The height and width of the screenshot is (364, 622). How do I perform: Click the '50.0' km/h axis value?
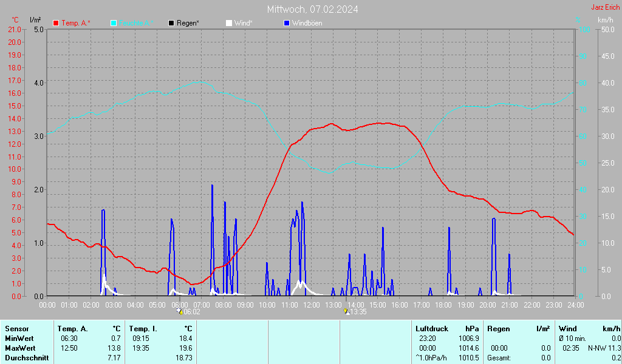(x=607, y=30)
